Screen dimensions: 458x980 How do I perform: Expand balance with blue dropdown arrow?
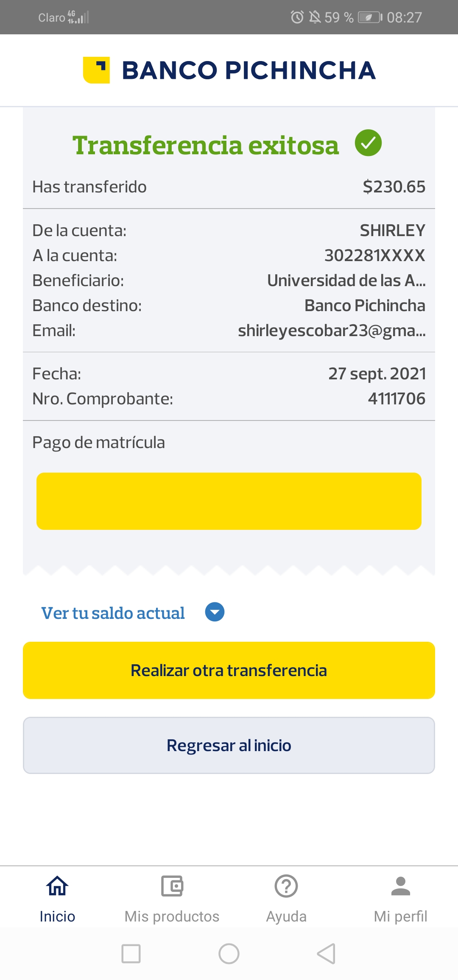point(215,612)
